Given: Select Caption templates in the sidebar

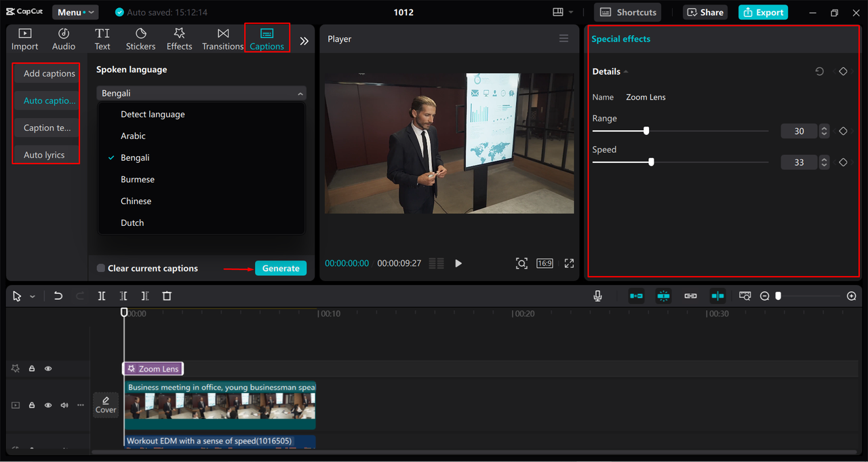Looking at the screenshot, I should [x=46, y=128].
